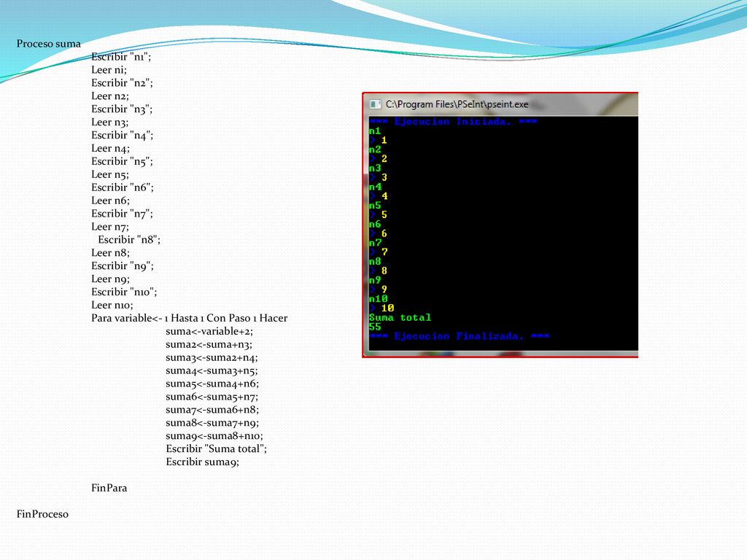747x560 pixels.
Task: Click the 'FinProceso' text
Action: (x=42, y=514)
